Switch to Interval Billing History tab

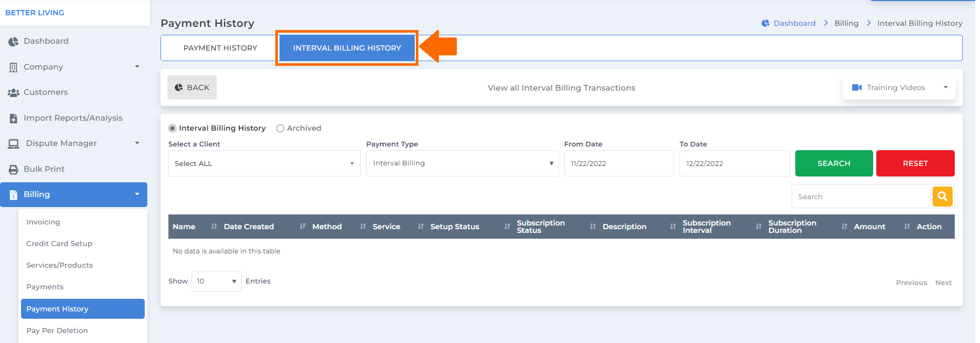[347, 48]
